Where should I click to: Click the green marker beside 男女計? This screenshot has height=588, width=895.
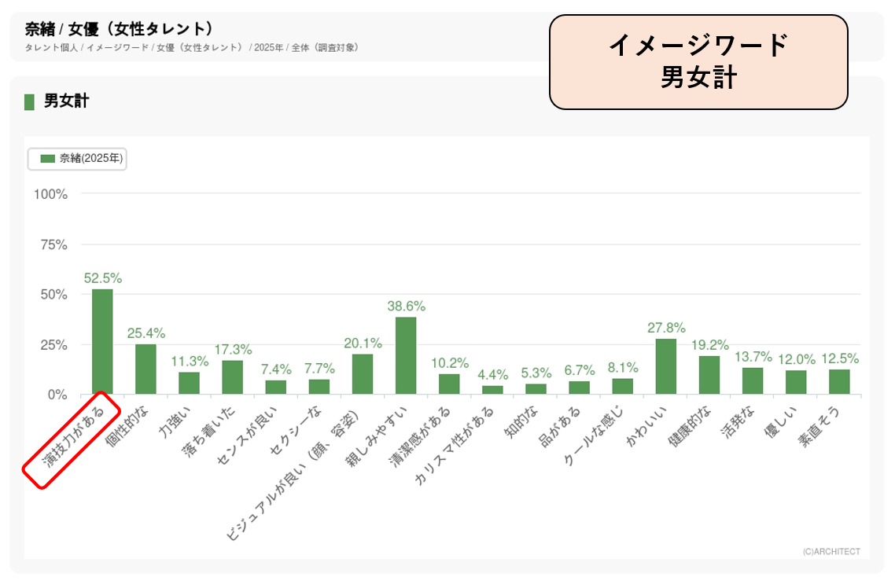point(29,101)
